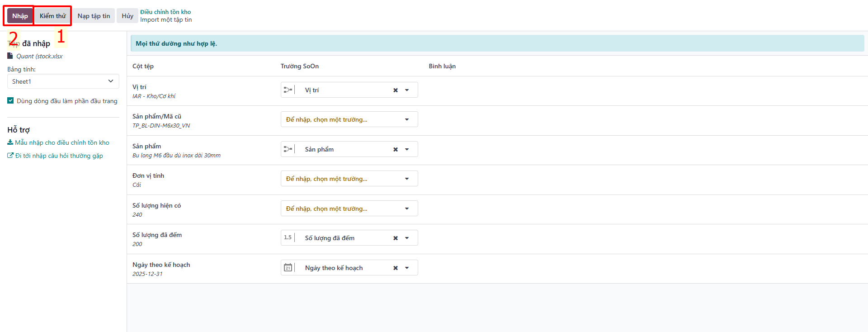Click the Hỗ trợ heading

[x=19, y=130]
